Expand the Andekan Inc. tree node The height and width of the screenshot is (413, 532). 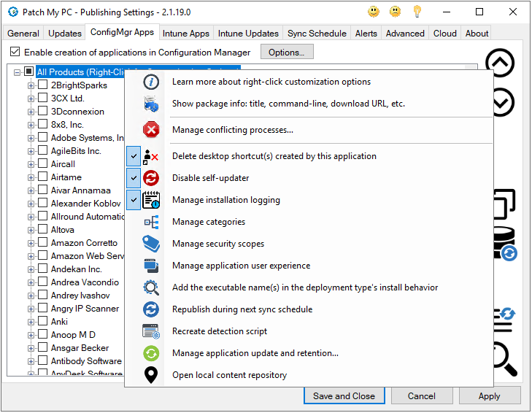[31, 270]
